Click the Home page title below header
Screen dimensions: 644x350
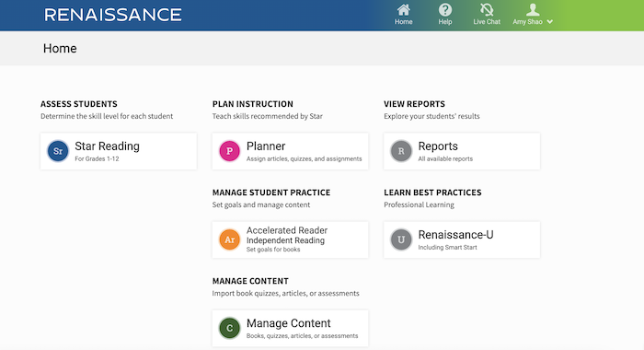[x=60, y=49]
